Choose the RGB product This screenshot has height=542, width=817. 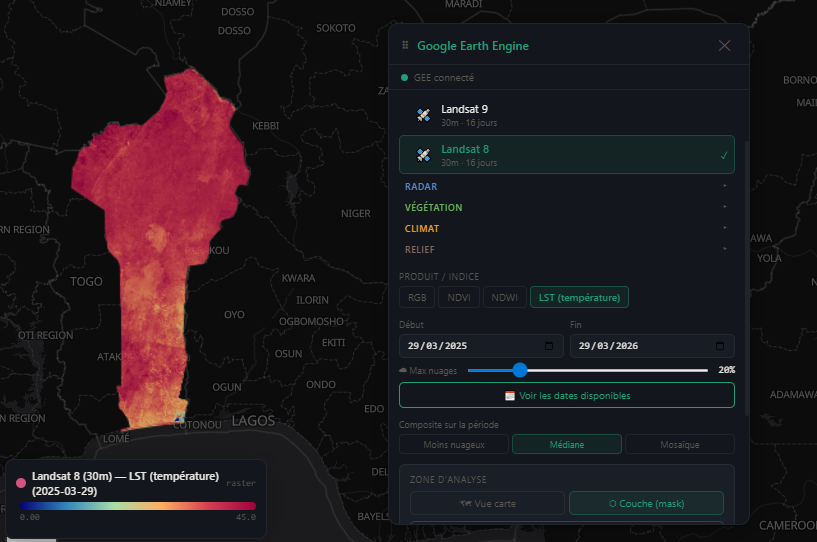click(417, 298)
